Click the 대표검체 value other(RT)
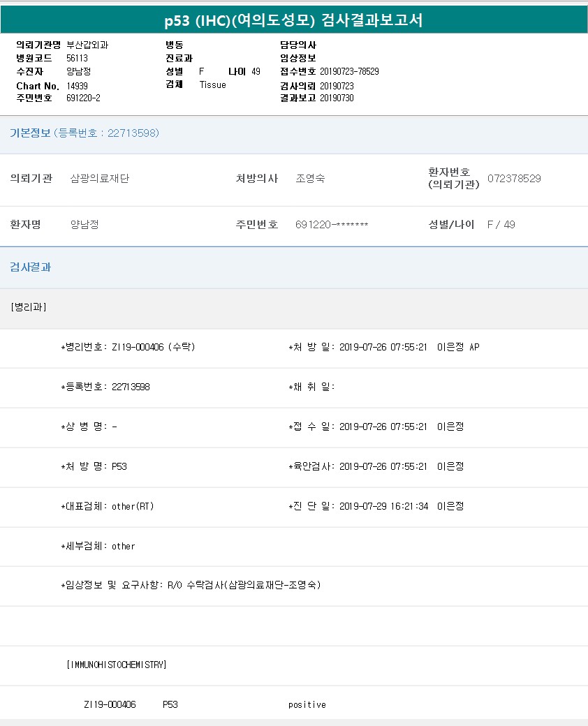 [133, 506]
